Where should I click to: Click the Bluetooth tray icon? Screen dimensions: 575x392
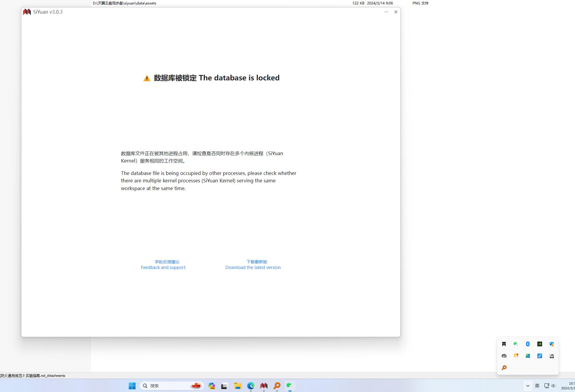[528, 344]
